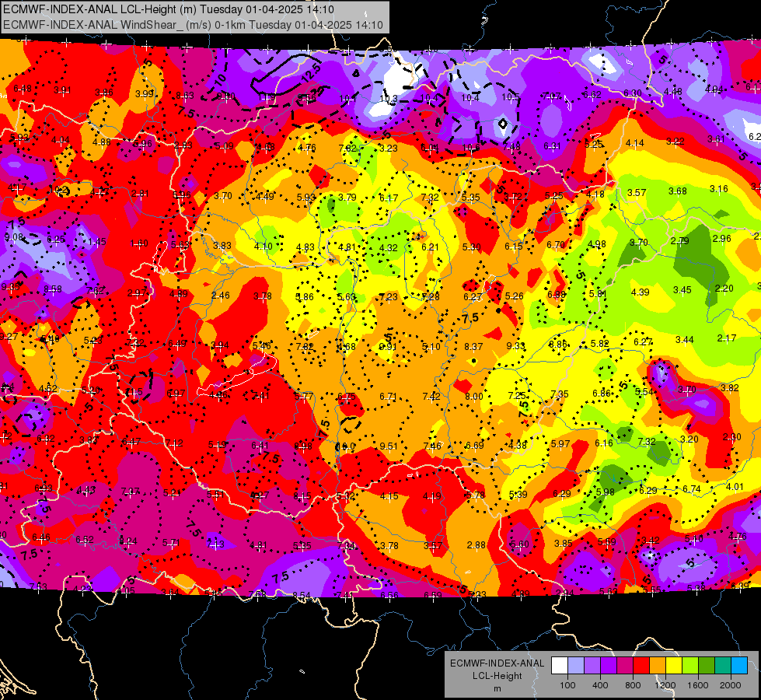Click the red legend swatch
Screen dimensions: 761x700
pyautogui.click(x=641, y=666)
